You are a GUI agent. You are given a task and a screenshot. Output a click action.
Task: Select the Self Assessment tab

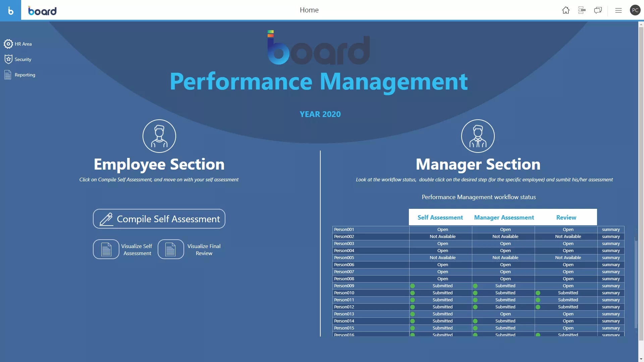click(x=440, y=217)
